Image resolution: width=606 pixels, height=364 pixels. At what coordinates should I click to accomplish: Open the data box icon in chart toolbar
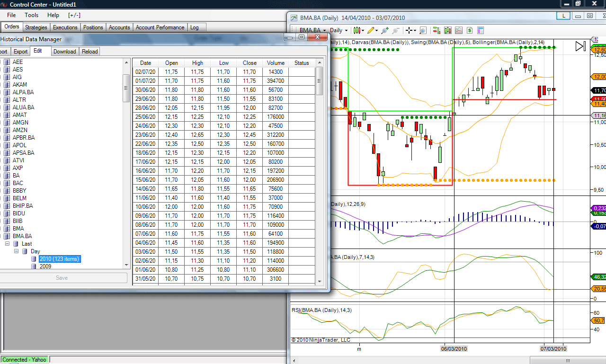point(481,30)
